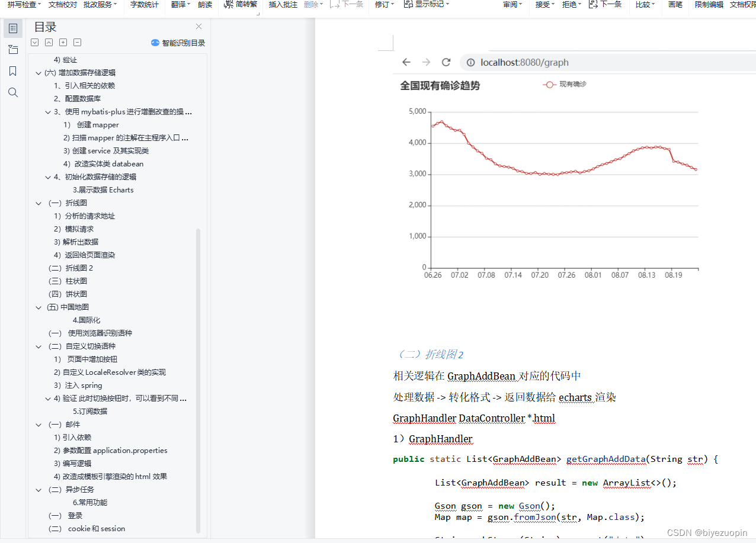Open 批改服务 dropdown
Screen dimensions: 756x543
100,5
